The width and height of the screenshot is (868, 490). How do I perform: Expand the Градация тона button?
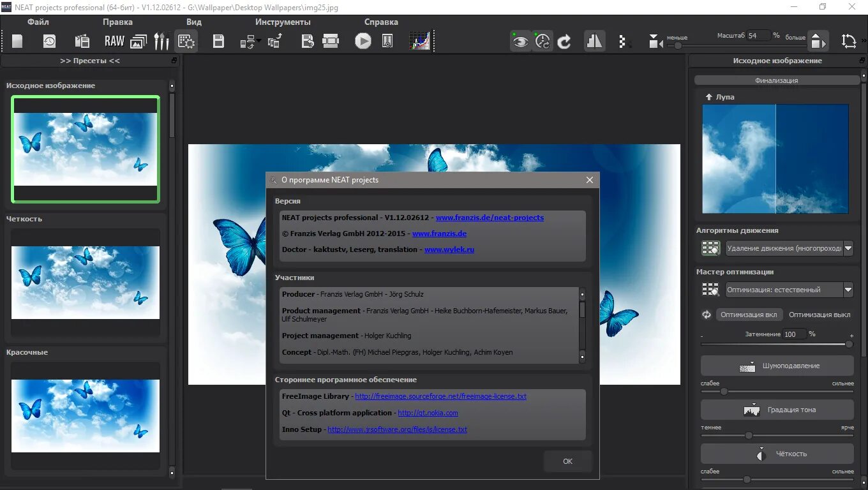[x=777, y=410]
